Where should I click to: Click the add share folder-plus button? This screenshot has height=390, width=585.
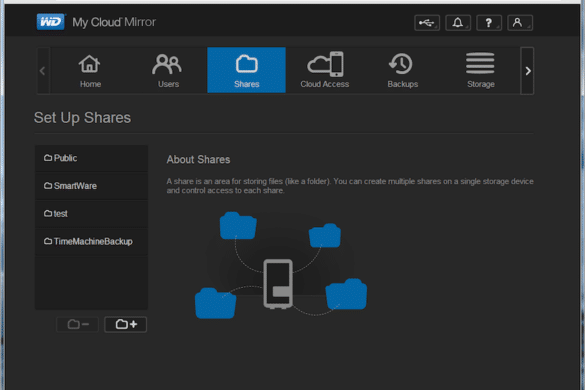pyautogui.click(x=125, y=324)
